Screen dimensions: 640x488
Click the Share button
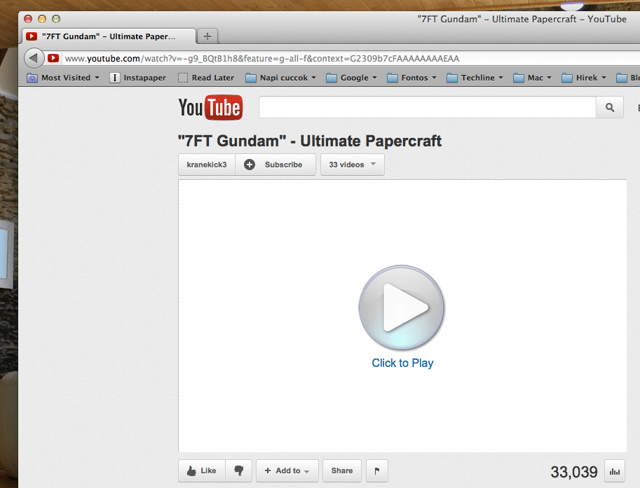coord(342,470)
